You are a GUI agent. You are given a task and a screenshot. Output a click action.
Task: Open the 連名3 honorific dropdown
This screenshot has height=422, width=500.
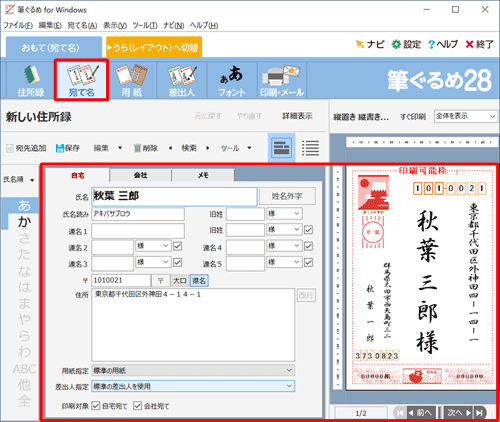153,262
